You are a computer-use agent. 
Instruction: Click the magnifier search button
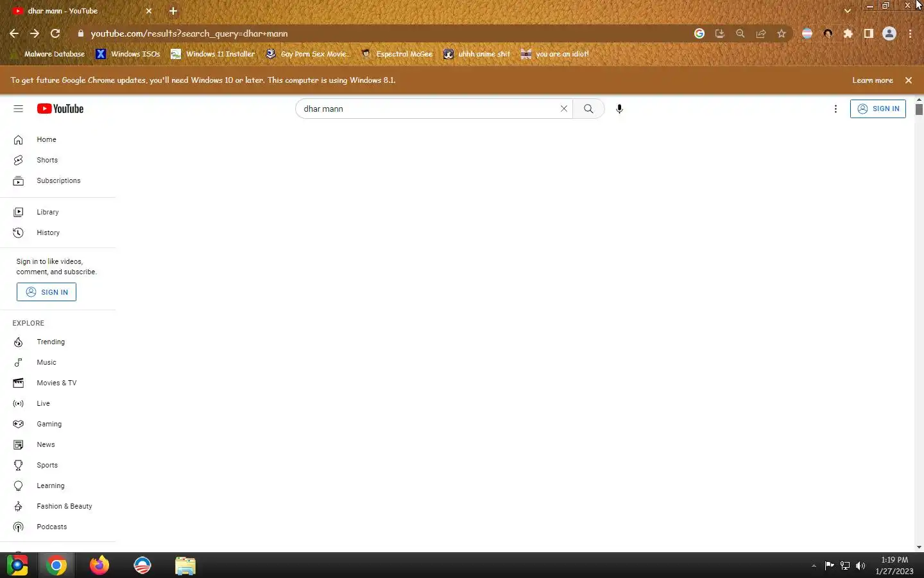tap(588, 109)
